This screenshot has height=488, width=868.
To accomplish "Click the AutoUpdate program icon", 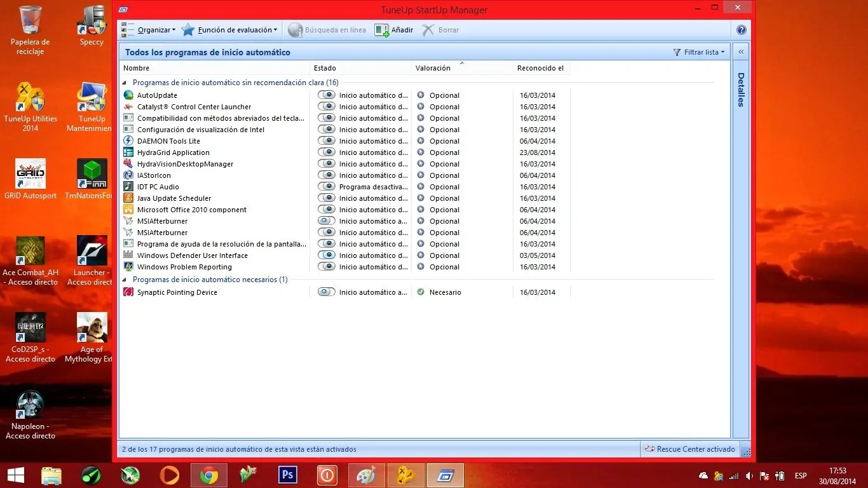I will pos(128,95).
